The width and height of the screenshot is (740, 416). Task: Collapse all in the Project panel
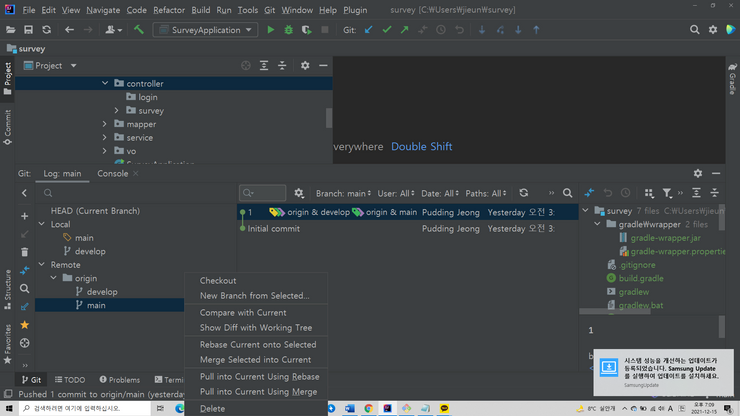[282, 66]
